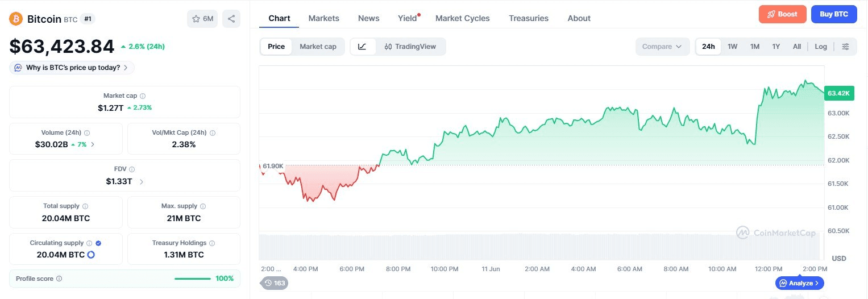Click the 63.42K current price label
Image resolution: width=868 pixels, height=299 pixels.
pyautogui.click(x=839, y=93)
